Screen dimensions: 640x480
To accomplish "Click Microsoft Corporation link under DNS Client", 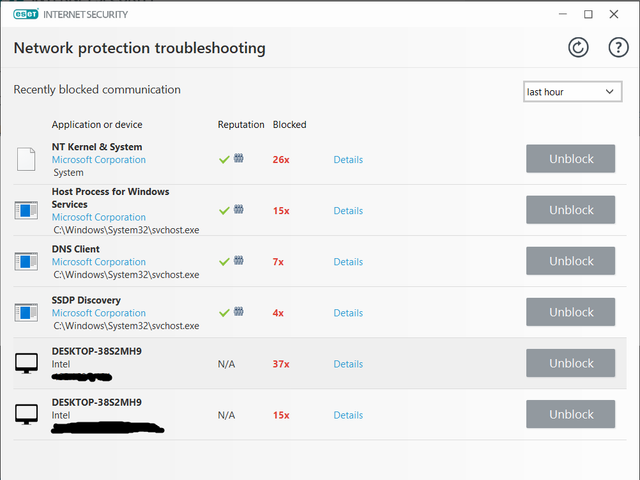I will coord(98,262).
